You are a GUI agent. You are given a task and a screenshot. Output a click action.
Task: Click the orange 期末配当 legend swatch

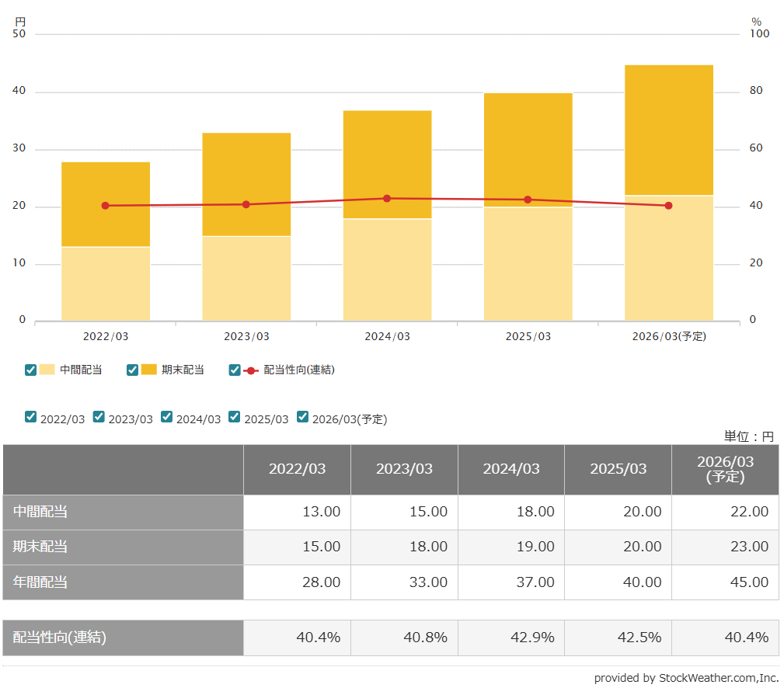coord(149,370)
